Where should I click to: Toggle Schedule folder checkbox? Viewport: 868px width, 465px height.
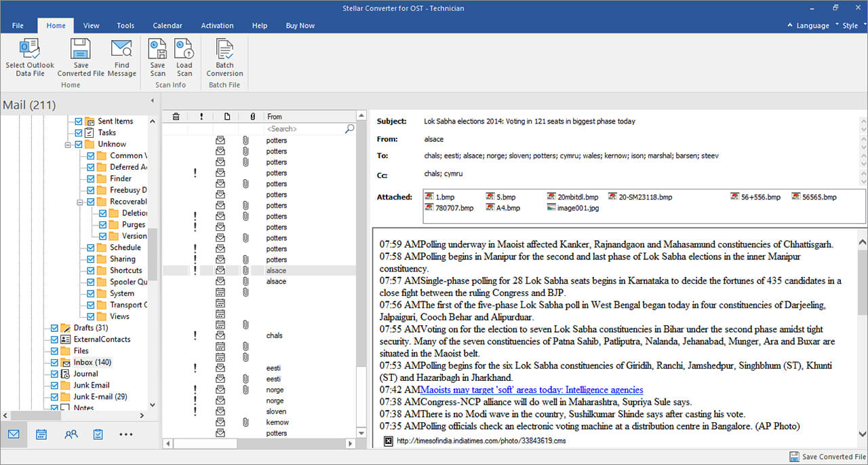click(x=90, y=248)
